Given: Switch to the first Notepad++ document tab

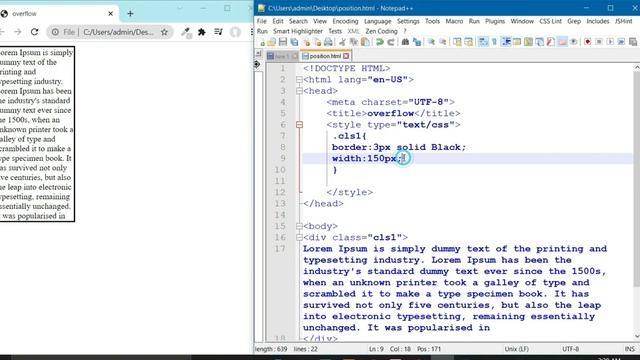Looking at the screenshot, I should 282,56.
